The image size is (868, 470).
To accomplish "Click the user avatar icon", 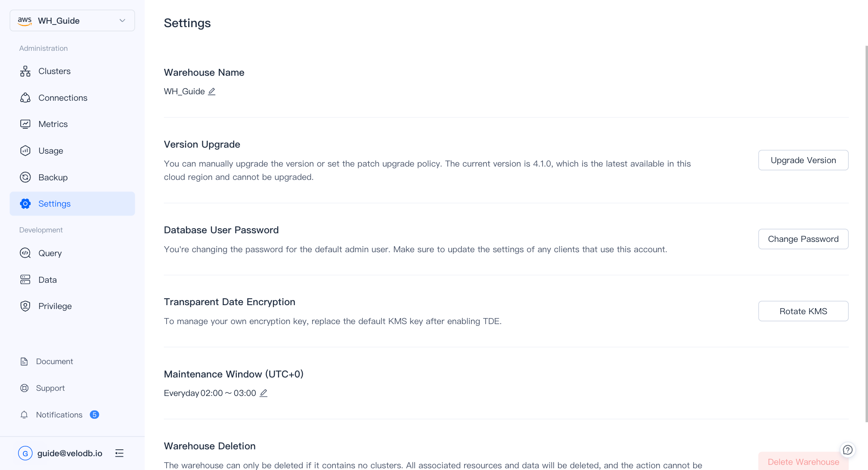I will coord(25,453).
